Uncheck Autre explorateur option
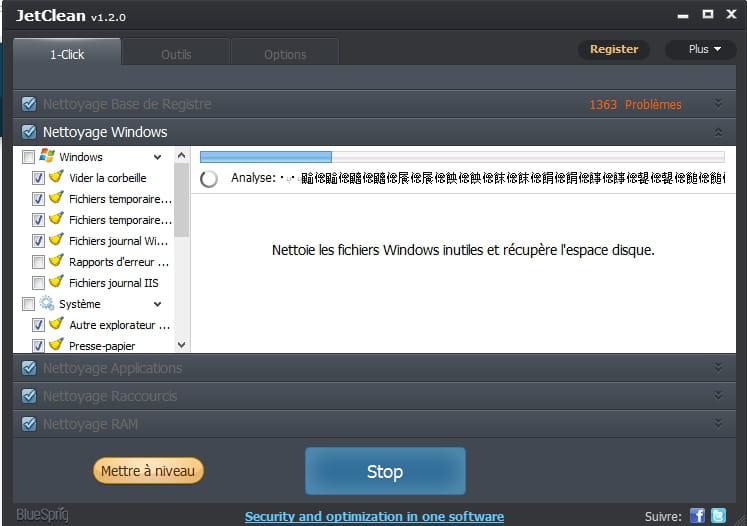 tap(38, 324)
